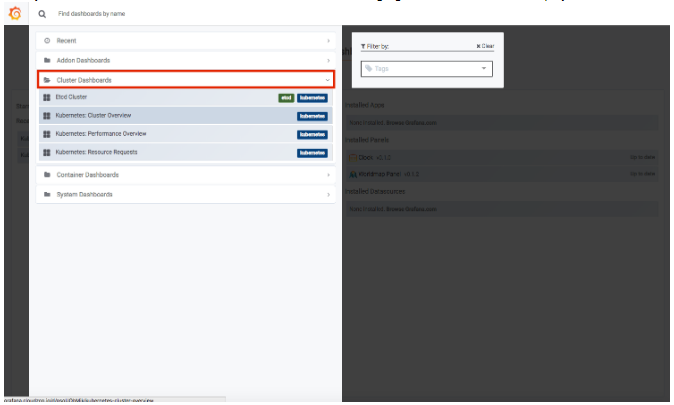Image resolution: width=674 pixels, height=405 pixels.
Task: Click the Kubernetes: Resource Requests grid icon
Action: coord(47,153)
